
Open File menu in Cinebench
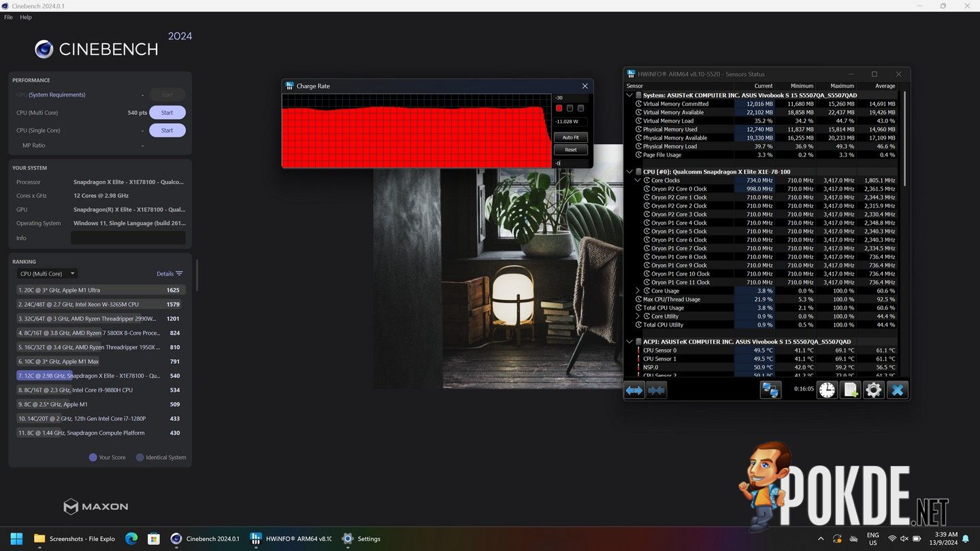[8, 17]
